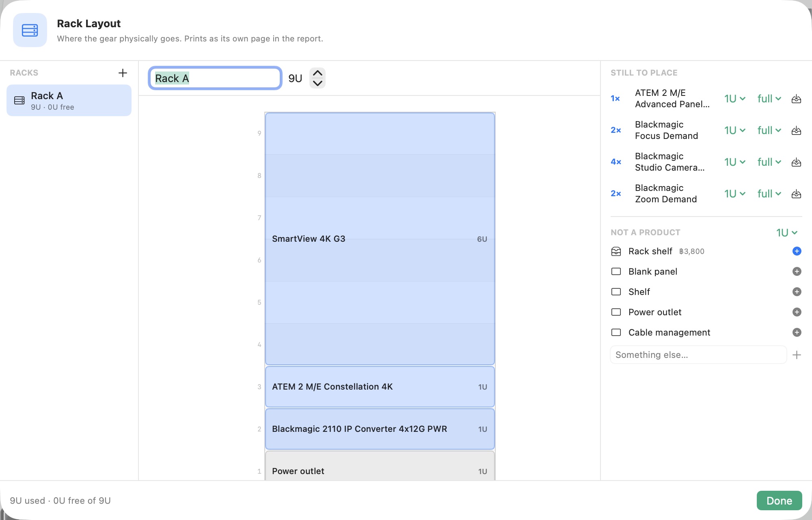Add a Blank panel to rack
Image resolution: width=812 pixels, height=520 pixels.
(797, 271)
